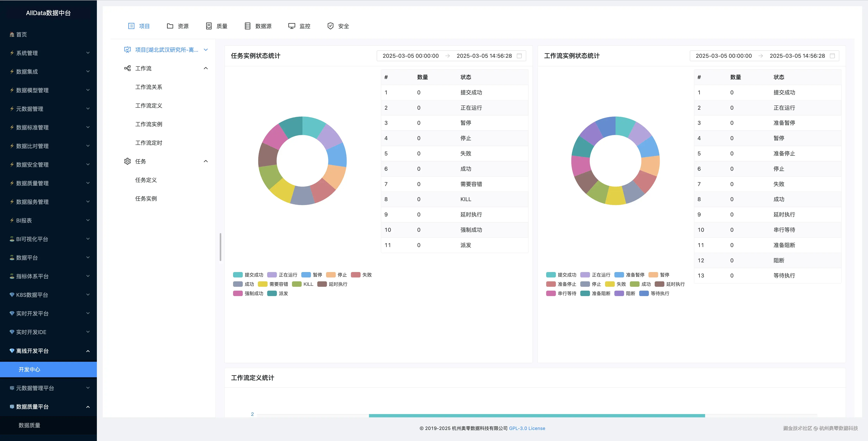Open the calendar icon on task date range

pos(520,56)
